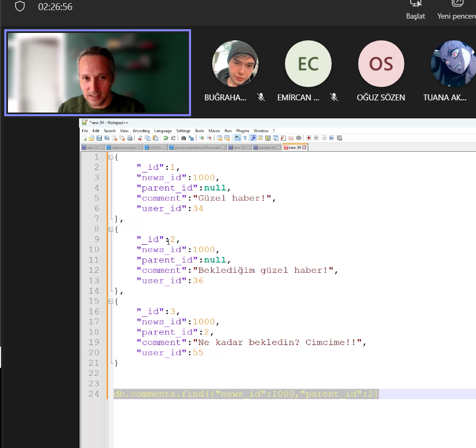Click the Redo arrow icon
Image resolution: width=476 pixels, height=448 pixels.
tap(174, 138)
